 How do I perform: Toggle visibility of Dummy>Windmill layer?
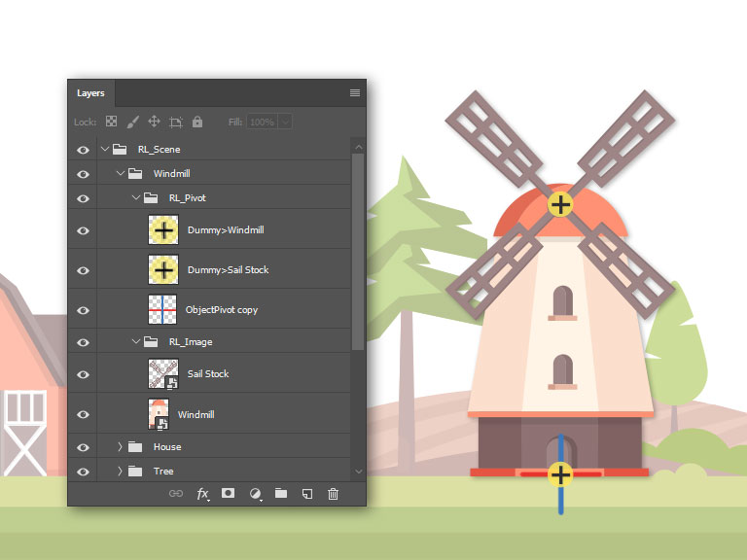pyautogui.click(x=83, y=230)
